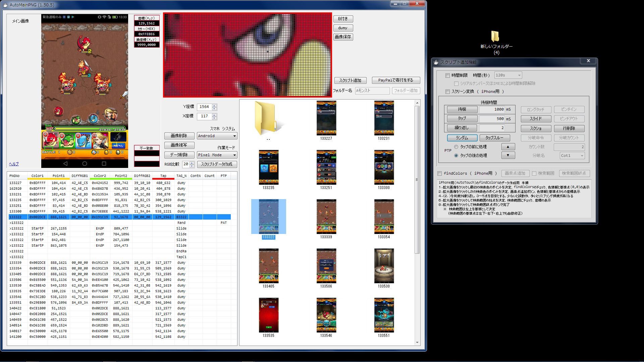Select タップの後の処理 radio button
644x362 pixels.
point(456,156)
